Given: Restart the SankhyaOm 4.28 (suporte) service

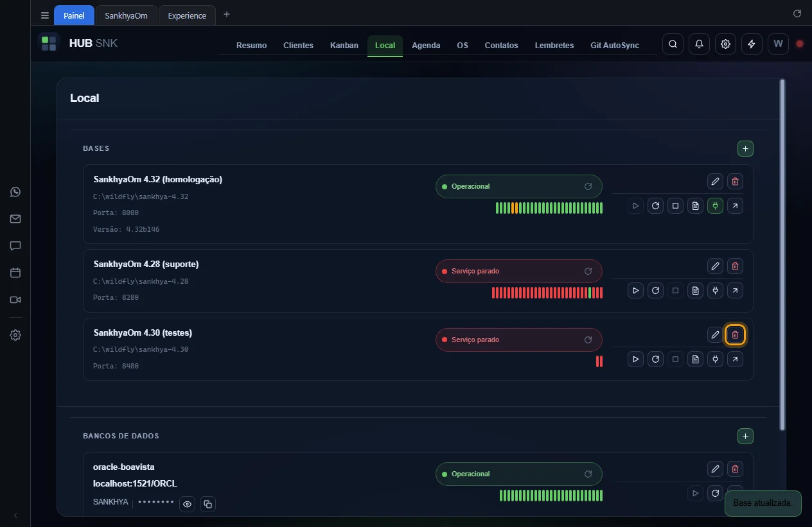Looking at the screenshot, I should click(655, 291).
